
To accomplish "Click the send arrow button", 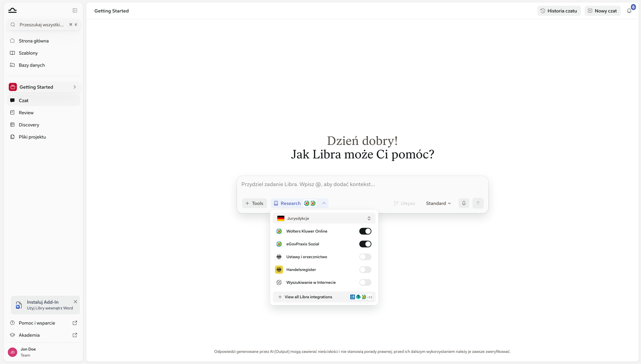I will coord(478,203).
